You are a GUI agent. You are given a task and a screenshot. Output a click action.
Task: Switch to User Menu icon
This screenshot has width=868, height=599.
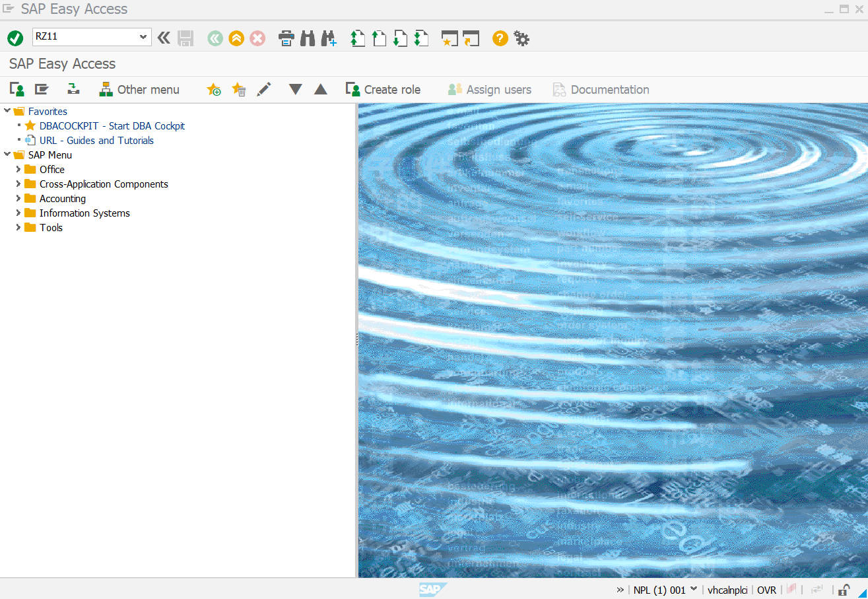pos(17,89)
